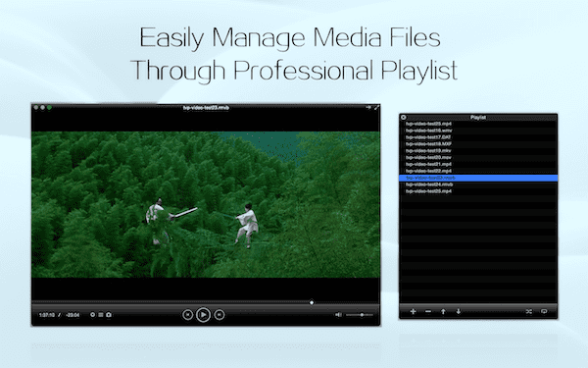588x368 pixels.
Task: Skip to the next track
Action: coord(220,315)
